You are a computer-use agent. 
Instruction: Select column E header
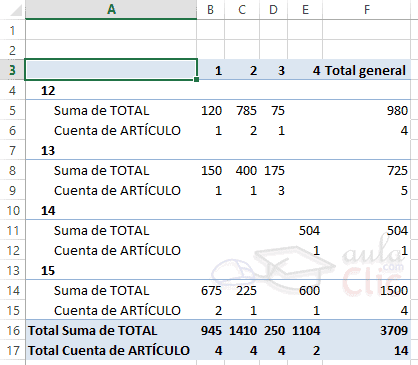click(x=305, y=9)
